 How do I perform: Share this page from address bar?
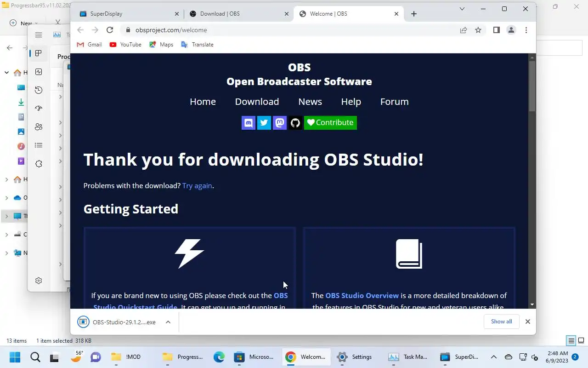tap(464, 30)
